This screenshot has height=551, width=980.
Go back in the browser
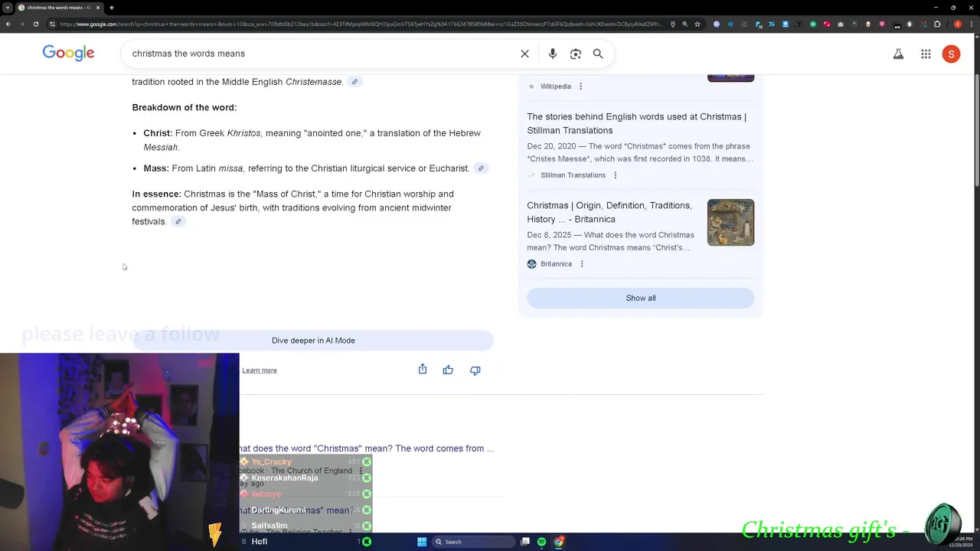(8, 24)
